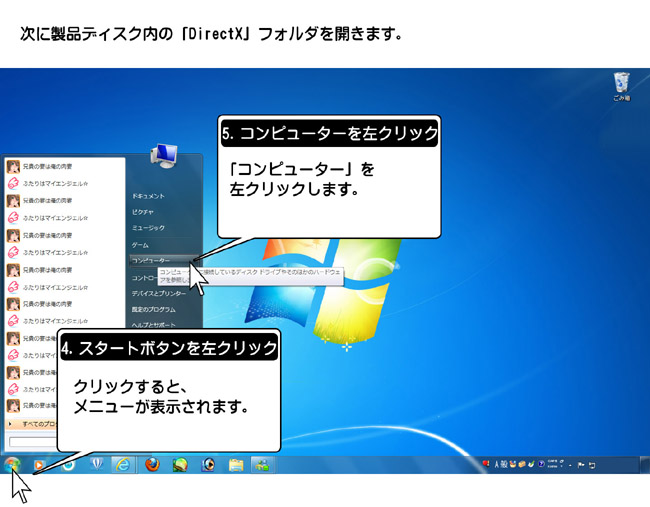Open ドキュメント in the Start menu

[148, 196]
